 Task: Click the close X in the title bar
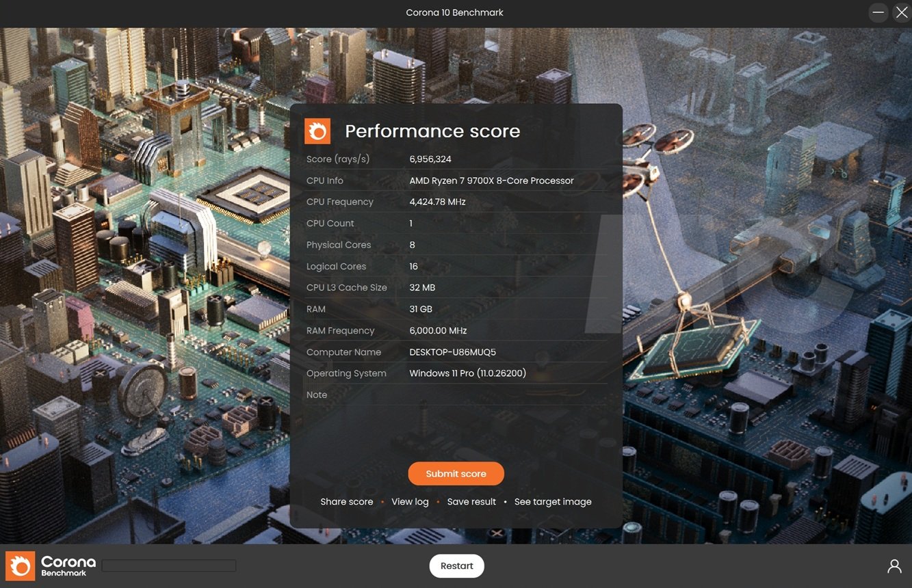[x=901, y=12]
